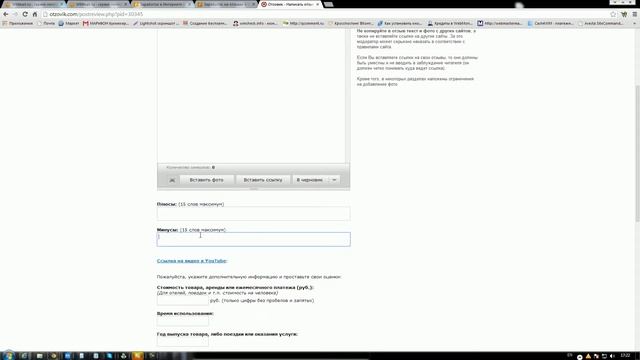The width and height of the screenshot is (640, 360).
Task: Open the Ссылка на видео в YouTube link
Action: point(191,261)
